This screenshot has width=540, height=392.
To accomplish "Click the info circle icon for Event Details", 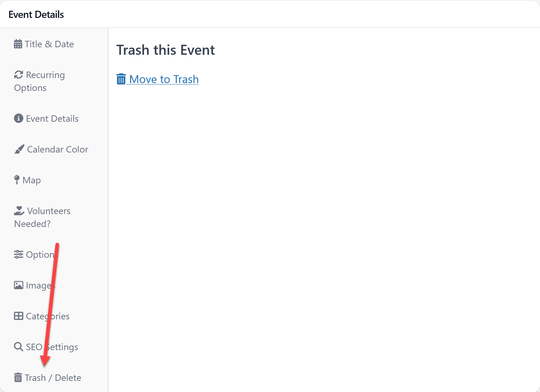I will (19, 118).
